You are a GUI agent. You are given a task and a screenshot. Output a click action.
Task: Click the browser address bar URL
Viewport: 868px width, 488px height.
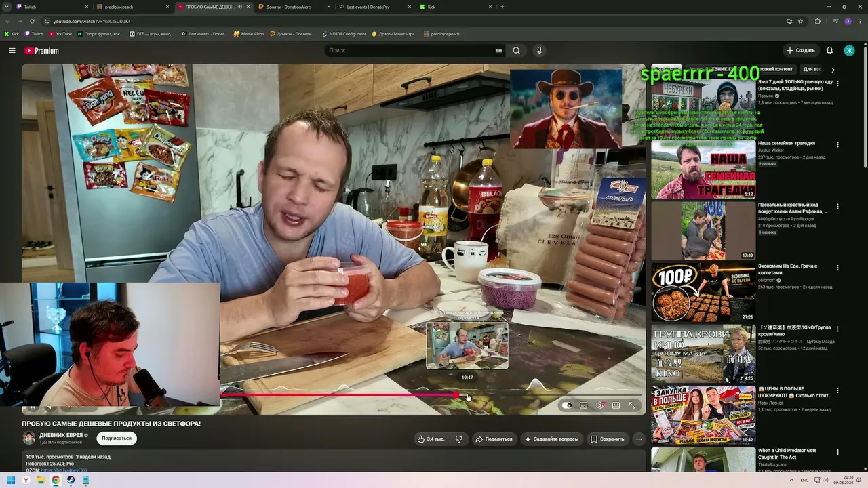click(92, 21)
